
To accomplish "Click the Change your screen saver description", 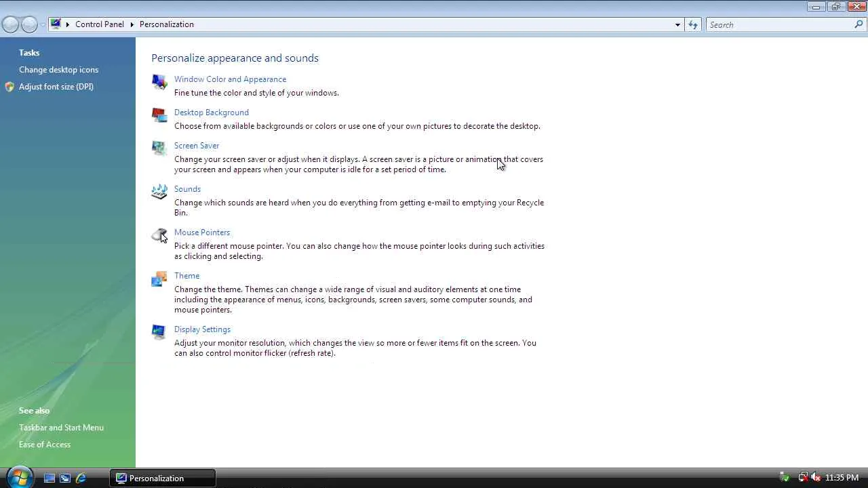I will (359, 164).
